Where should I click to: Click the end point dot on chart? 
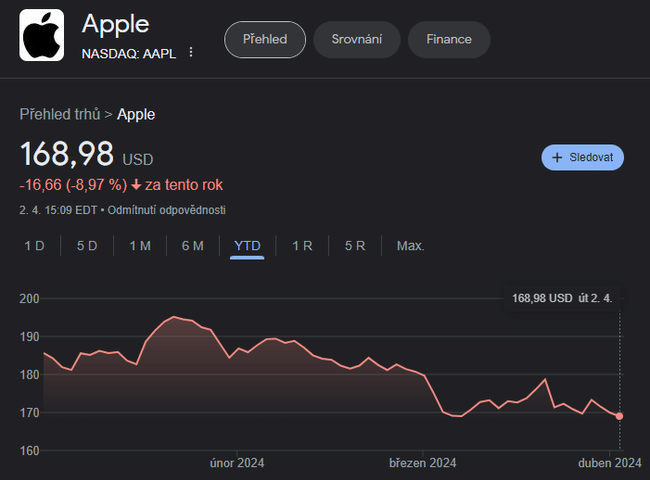[620, 416]
